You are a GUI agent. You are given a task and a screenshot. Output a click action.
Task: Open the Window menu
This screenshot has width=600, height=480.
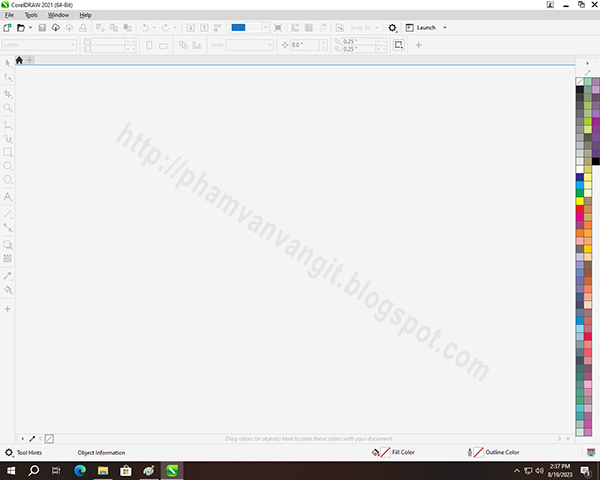click(x=58, y=15)
